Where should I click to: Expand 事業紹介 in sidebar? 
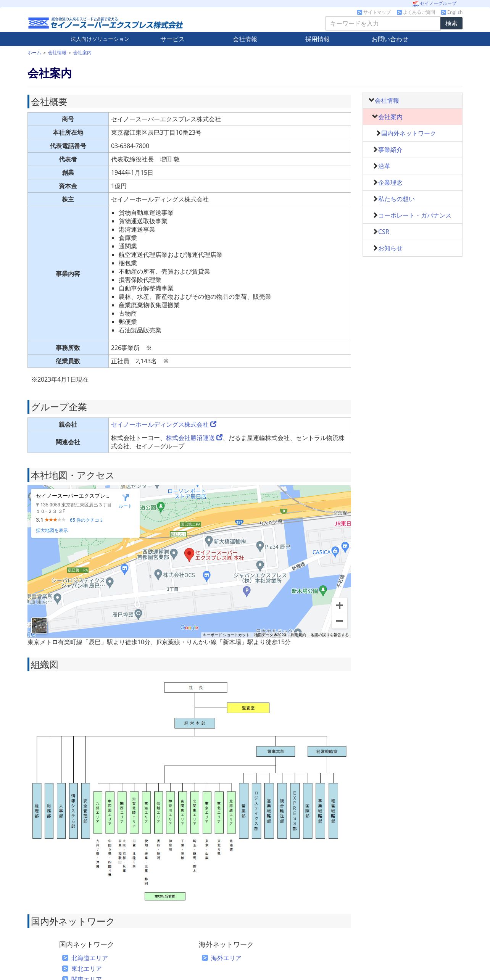point(375,150)
